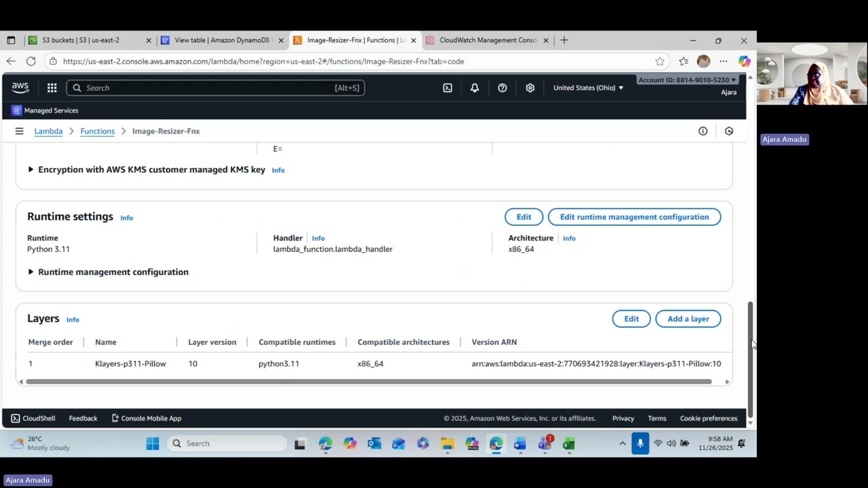Open the Windows Start menu

coord(153,443)
